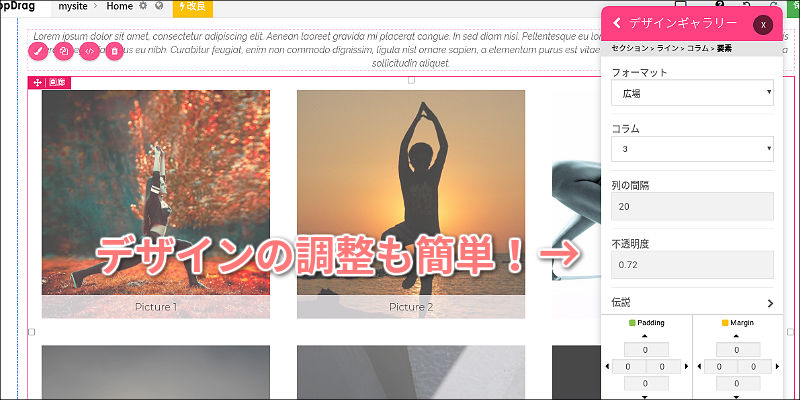The width and height of the screenshot is (800, 400).
Task: Click the Padding right value field
Action: pos(663,366)
